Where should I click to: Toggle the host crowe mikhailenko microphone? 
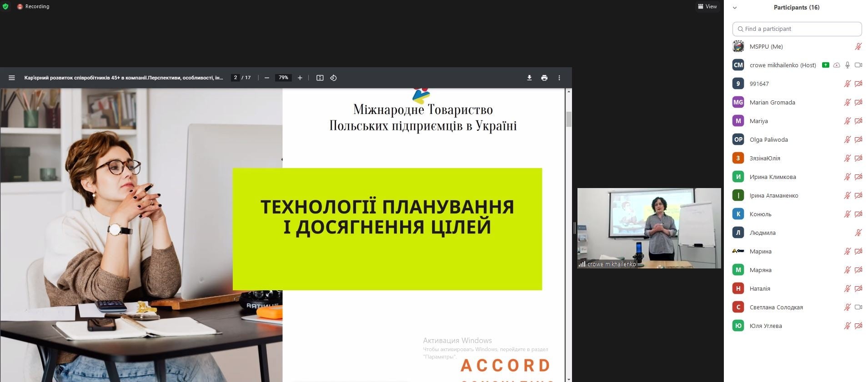coord(848,65)
